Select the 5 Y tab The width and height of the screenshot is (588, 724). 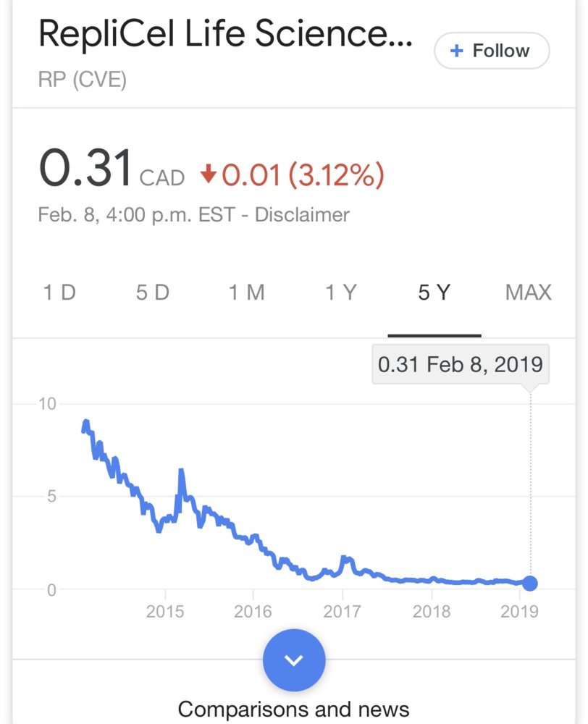[x=434, y=292]
